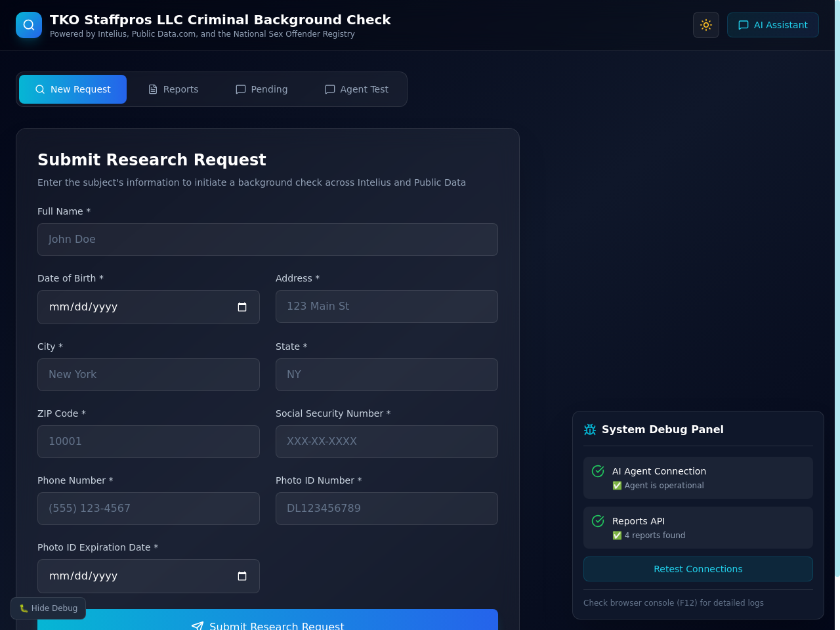The image size is (840, 630).
Task: Click the Full Name input field
Action: 268,240
